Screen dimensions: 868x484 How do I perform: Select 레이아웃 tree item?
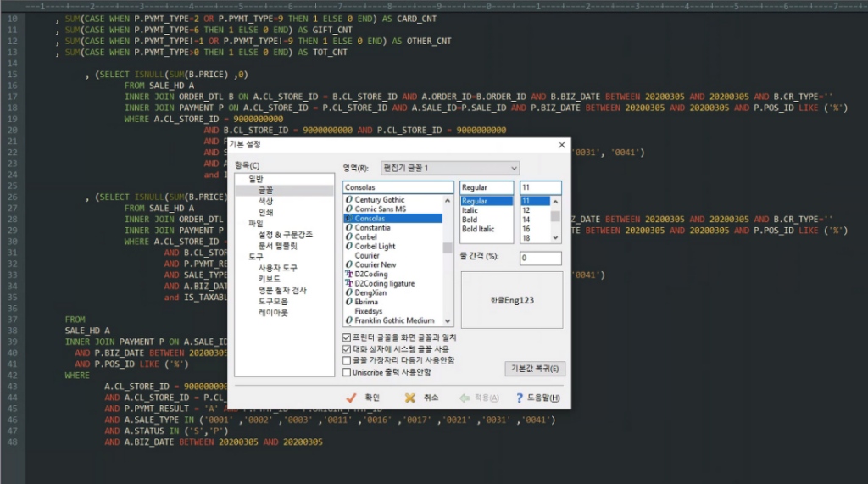pos(274,312)
